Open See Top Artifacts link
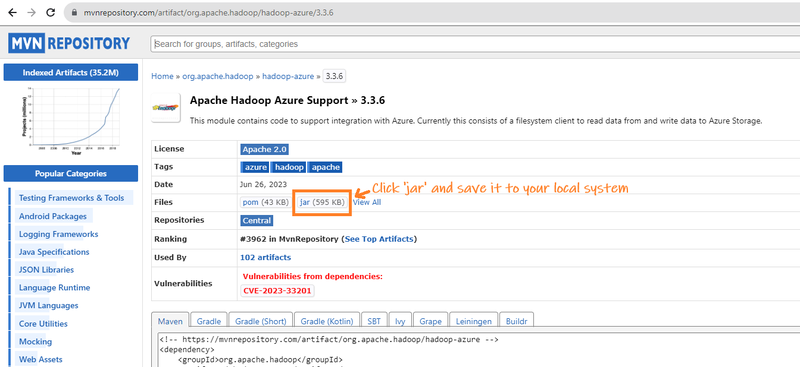 379,238
